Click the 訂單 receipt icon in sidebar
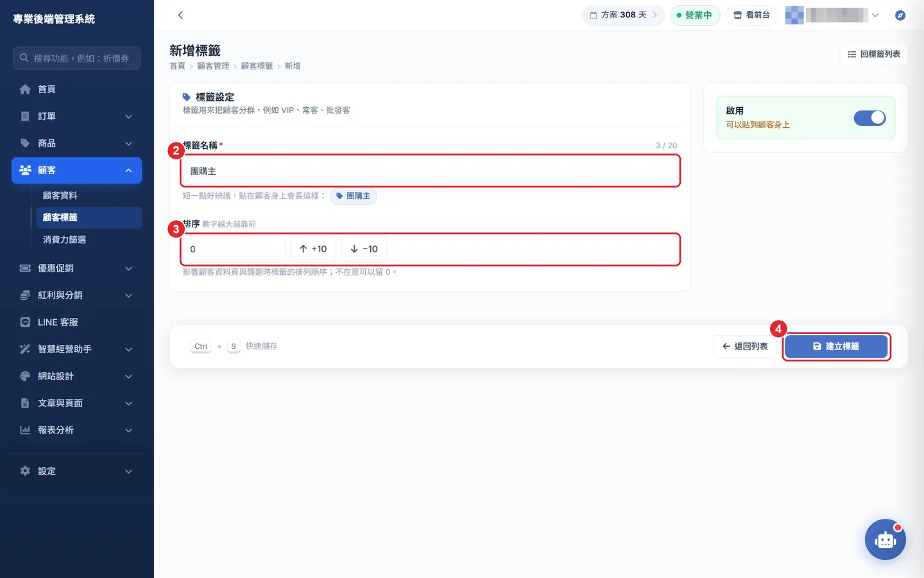924x578 pixels. 25,116
